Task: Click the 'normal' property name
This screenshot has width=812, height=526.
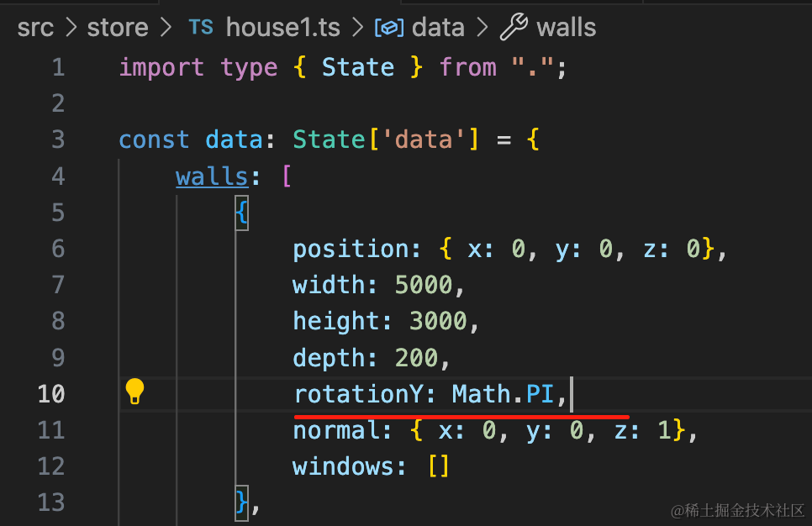Action: click(336, 430)
